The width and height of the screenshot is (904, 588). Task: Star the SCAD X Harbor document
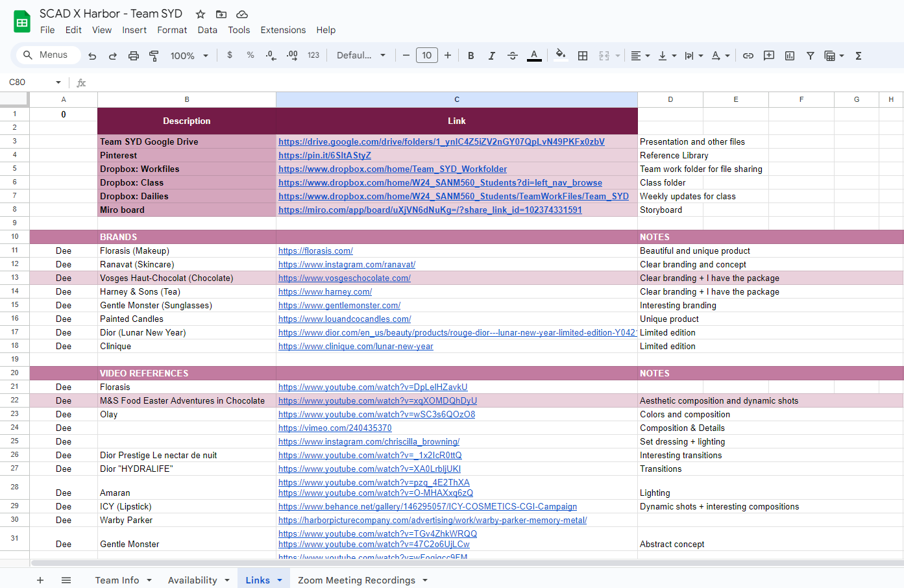tap(201, 14)
